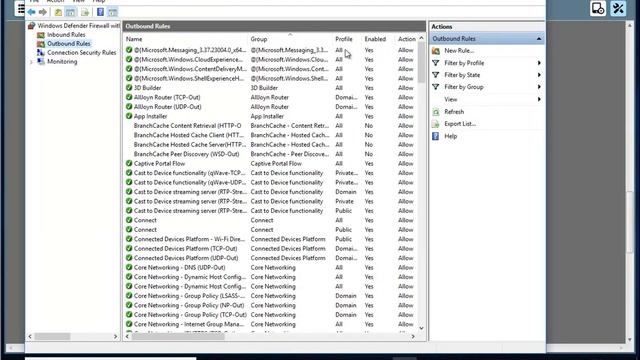Click the Forward arrow toolbar icon
This screenshot has width=640, height=360.
[x=42, y=12]
